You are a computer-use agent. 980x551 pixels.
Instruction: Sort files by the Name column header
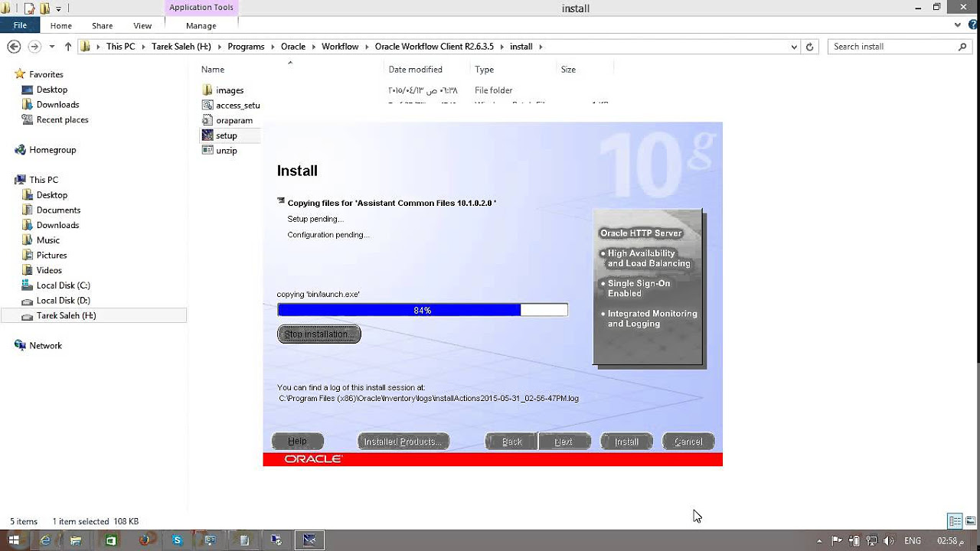point(212,70)
